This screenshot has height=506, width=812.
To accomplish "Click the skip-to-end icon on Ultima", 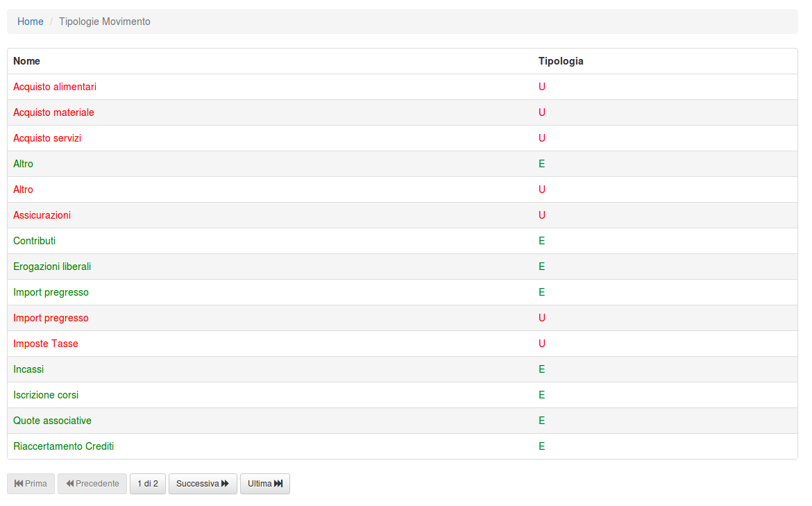I will click(278, 484).
